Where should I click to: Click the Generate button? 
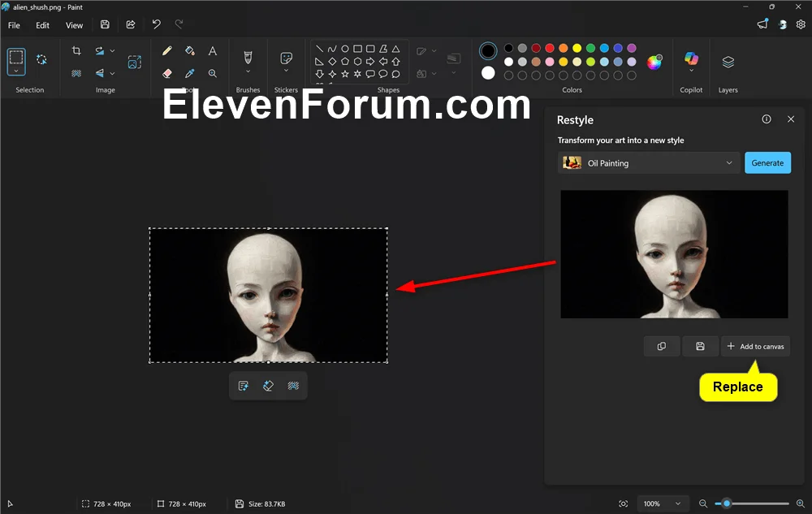[x=767, y=163]
